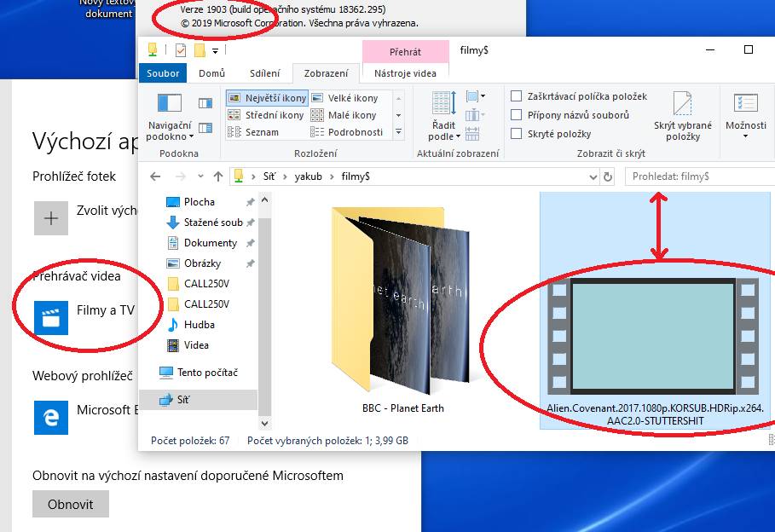Image resolution: width=775 pixels, height=532 pixels.
Task: Open the Řadit podle sort menu
Action: coord(443,117)
